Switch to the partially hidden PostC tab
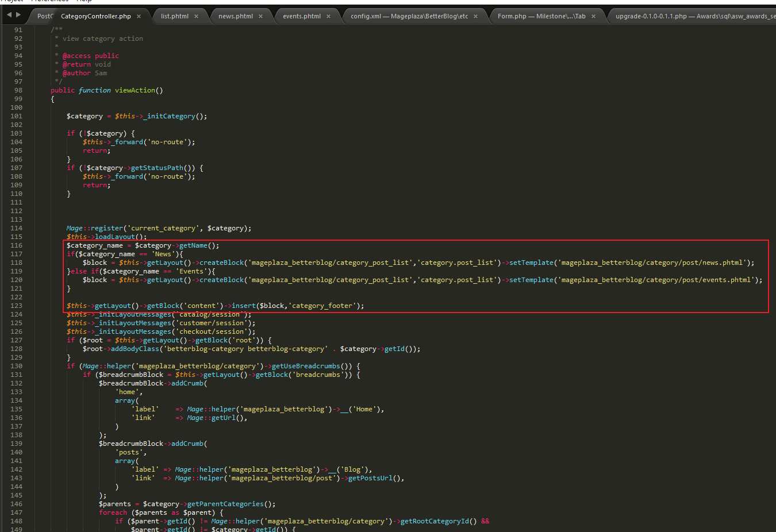776x532 pixels. point(44,17)
